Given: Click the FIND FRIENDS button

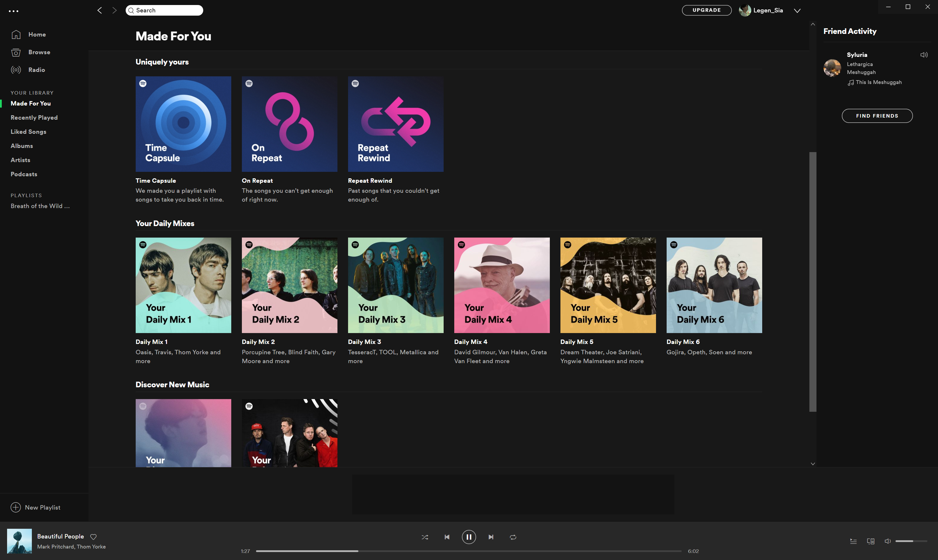Looking at the screenshot, I should coord(877,116).
